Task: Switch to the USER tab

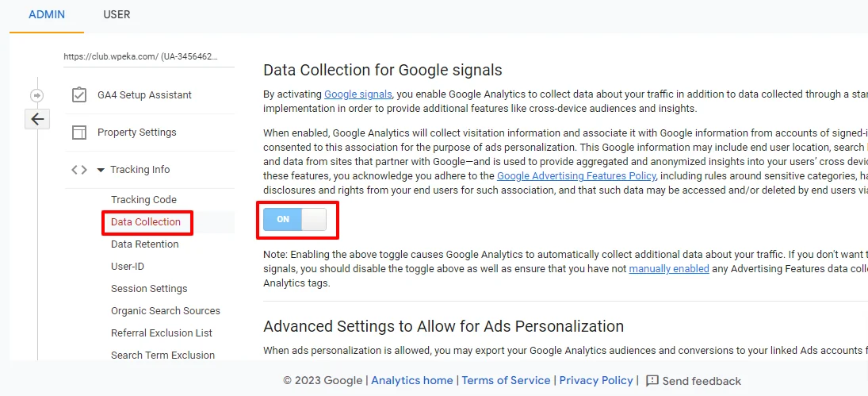Action: tap(117, 14)
